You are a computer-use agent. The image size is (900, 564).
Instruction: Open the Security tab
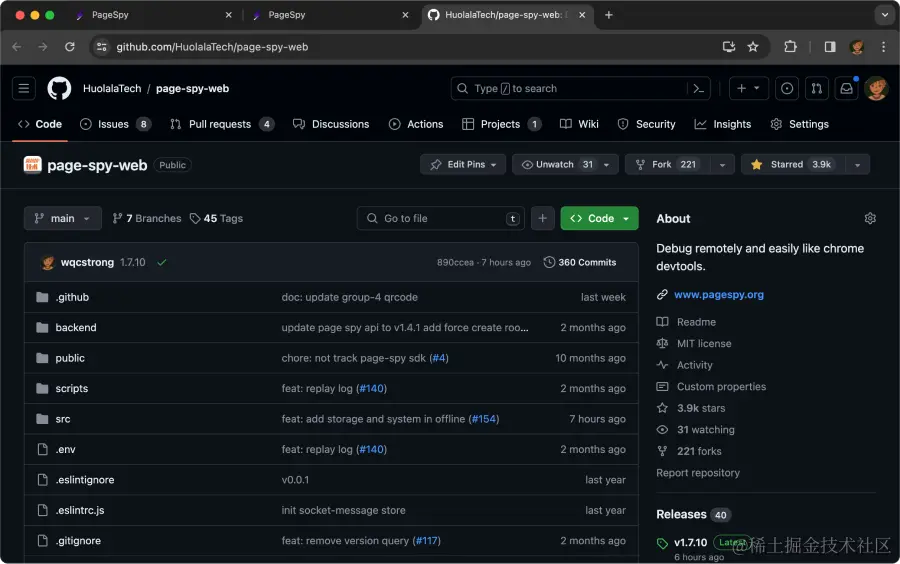[x=646, y=124]
